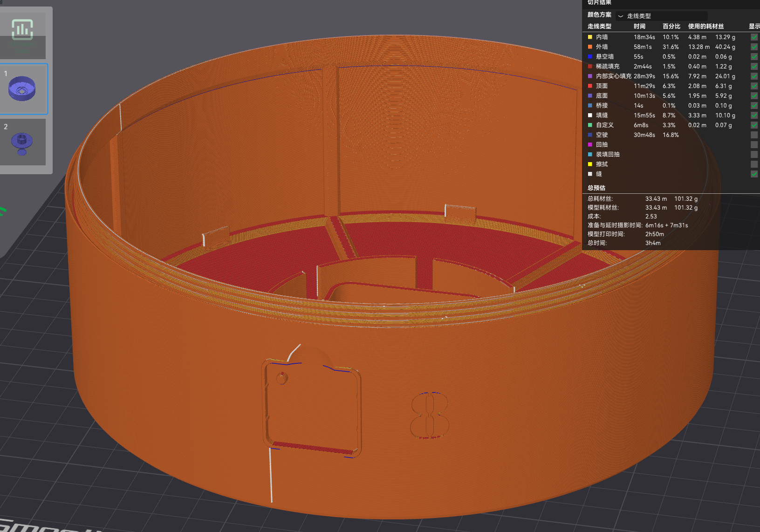Click the 使用的耗材丝 column header
The width and height of the screenshot is (760, 532).
pos(706,27)
